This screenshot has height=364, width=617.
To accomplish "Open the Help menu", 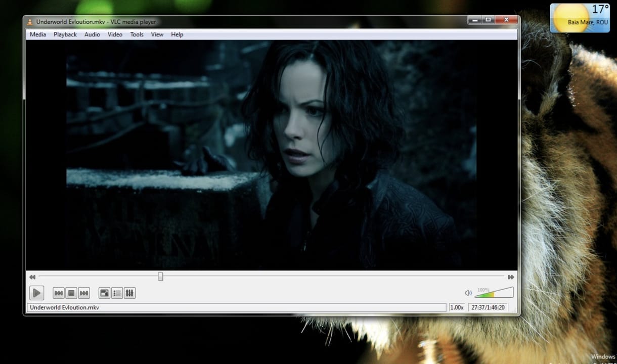I will [x=177, y=34].
